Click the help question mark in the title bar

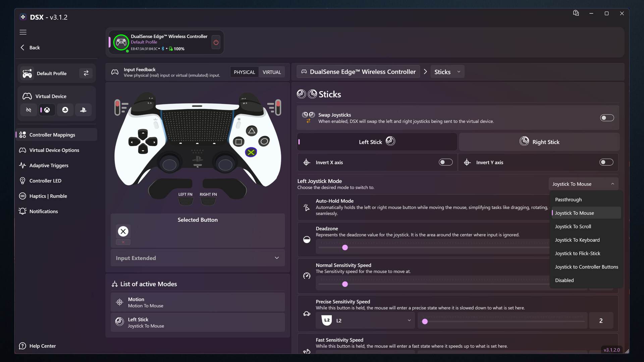(576, 13)
